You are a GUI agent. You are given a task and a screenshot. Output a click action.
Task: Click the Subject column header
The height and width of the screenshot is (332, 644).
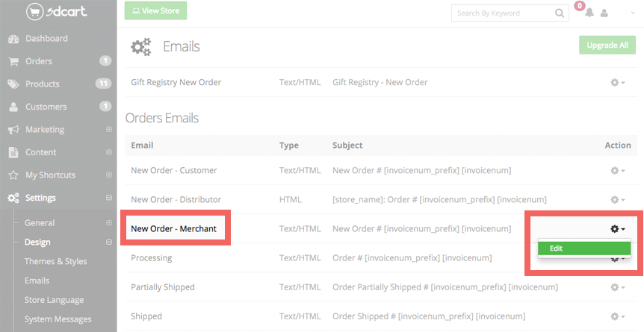pyautogui.click(x=347, y=145)
